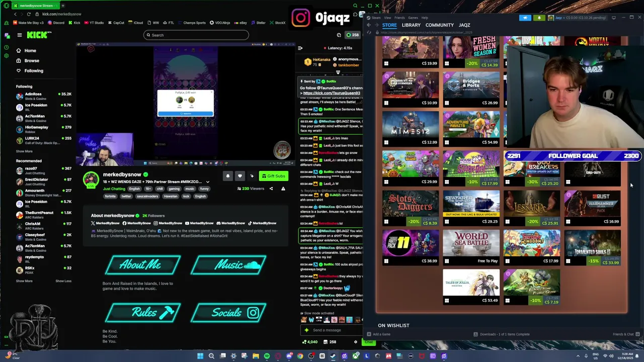
Task: Open the COMMUNITY tab in Steam
Action: tap(440, 25)
